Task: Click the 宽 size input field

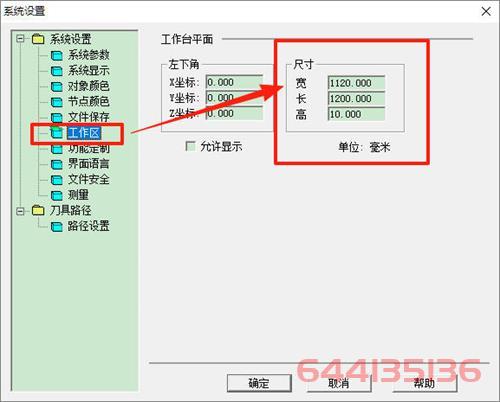Action: [x=356, y=83]
